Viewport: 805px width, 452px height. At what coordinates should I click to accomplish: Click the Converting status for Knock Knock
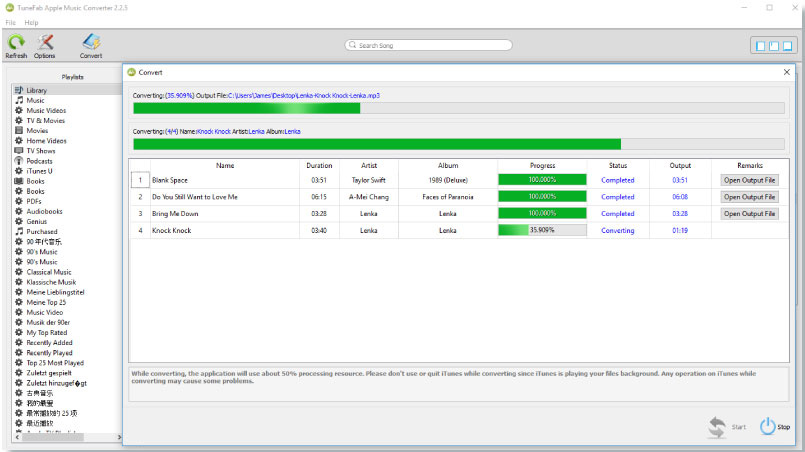618,231
